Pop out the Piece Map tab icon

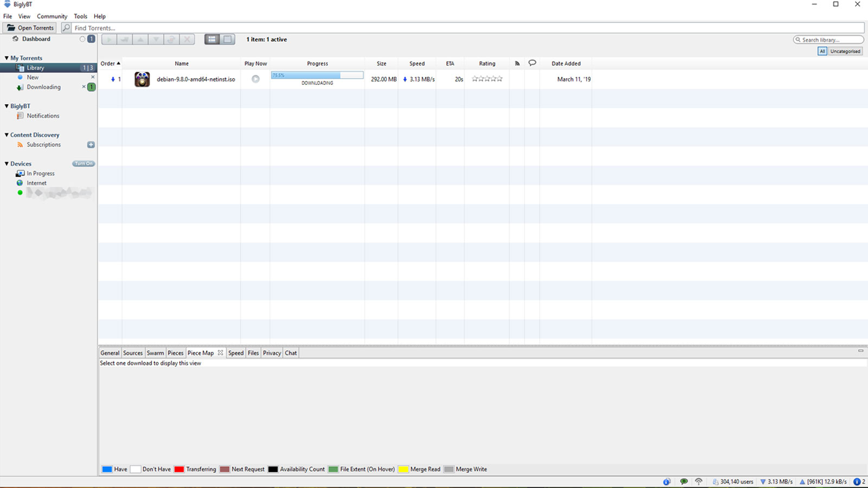coord(220,352)
